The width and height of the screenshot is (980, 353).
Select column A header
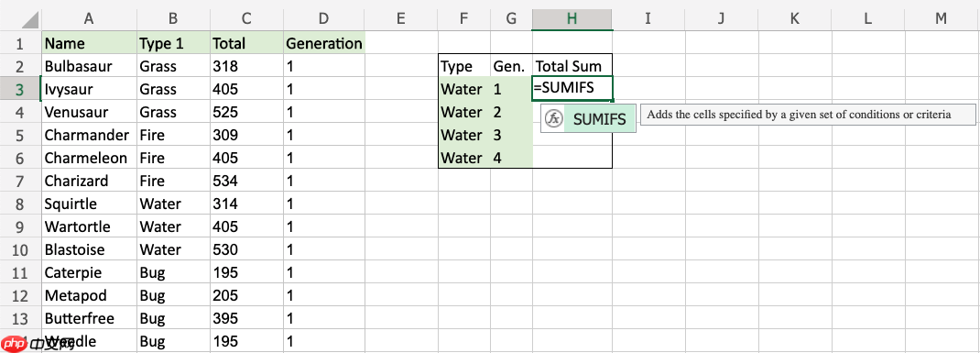pyautogui.click(x=89, y=18)
